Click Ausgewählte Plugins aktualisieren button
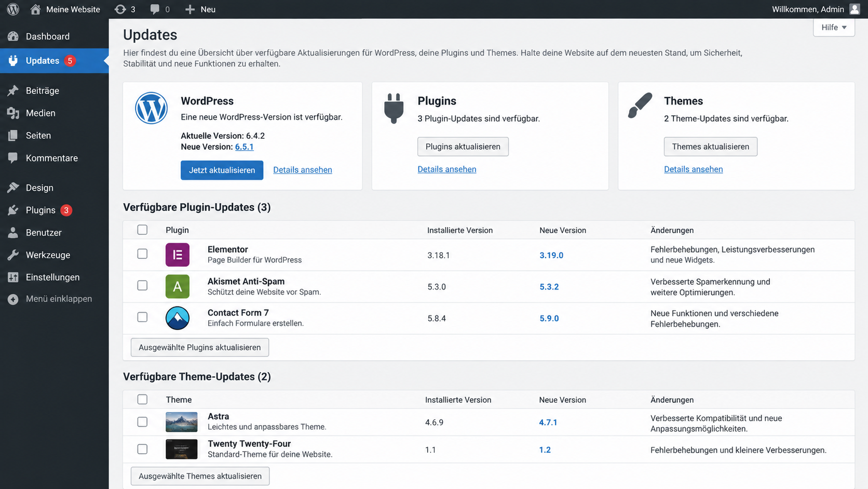 click(200, 347)
